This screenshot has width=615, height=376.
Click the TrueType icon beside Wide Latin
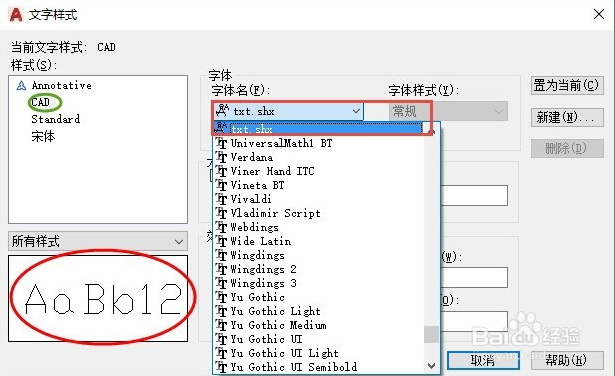pyautogui.click(x=222, y=241)
